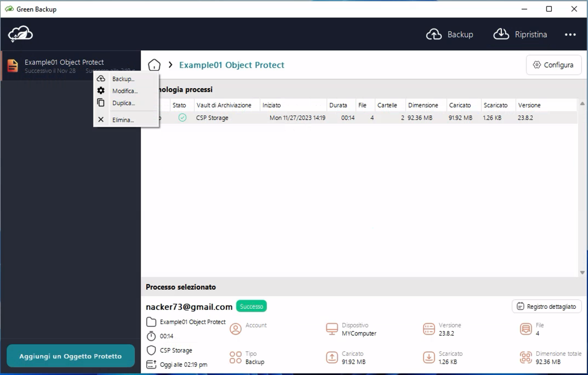
Task: Open the Registro dettagliato log
Action: tap(546, 307)
